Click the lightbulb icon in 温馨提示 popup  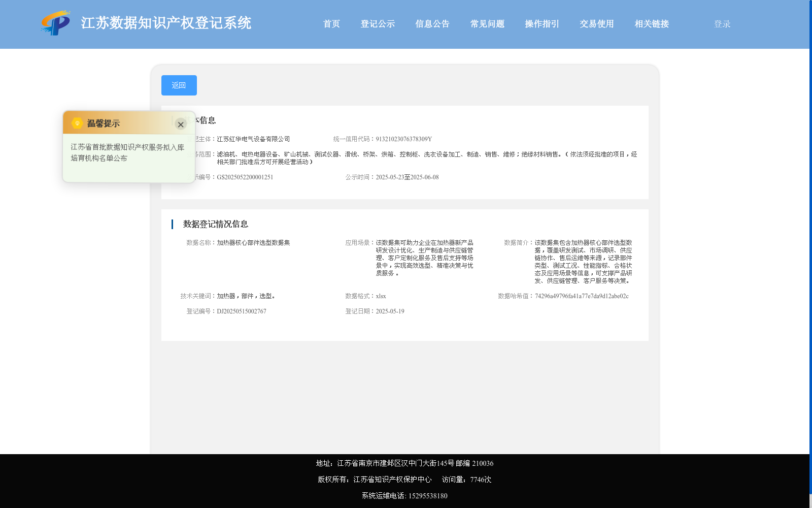pos(77,123)
